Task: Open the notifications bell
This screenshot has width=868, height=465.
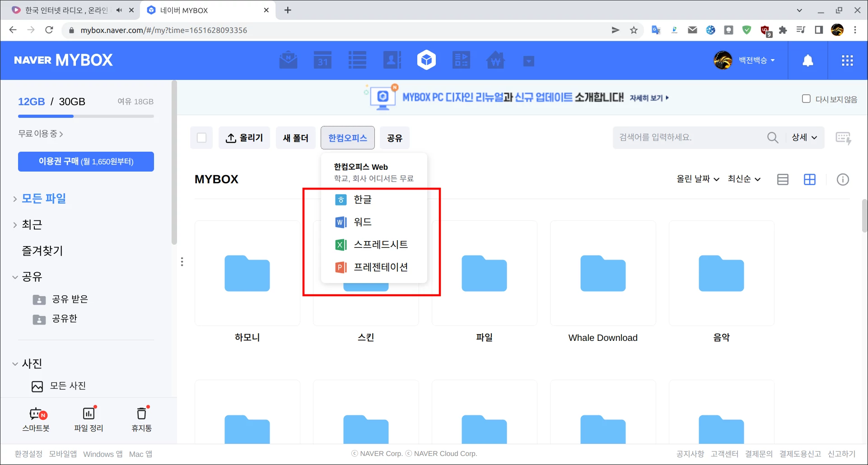Action: click(808, 60)
